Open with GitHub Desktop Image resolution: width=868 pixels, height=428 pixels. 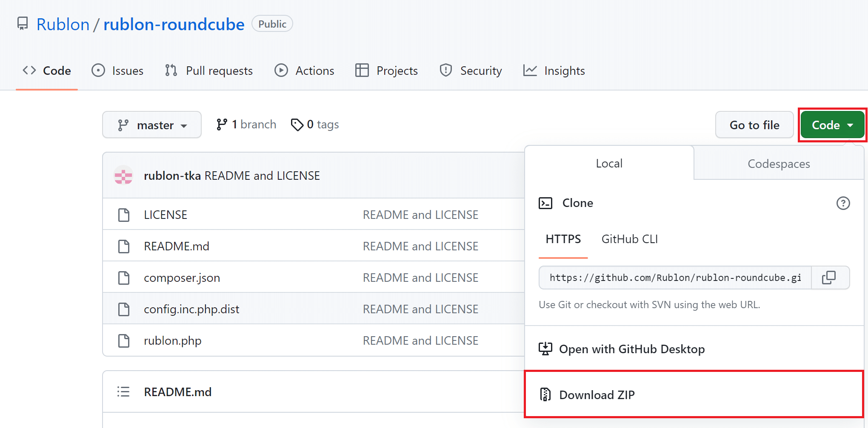pos(631,349)
